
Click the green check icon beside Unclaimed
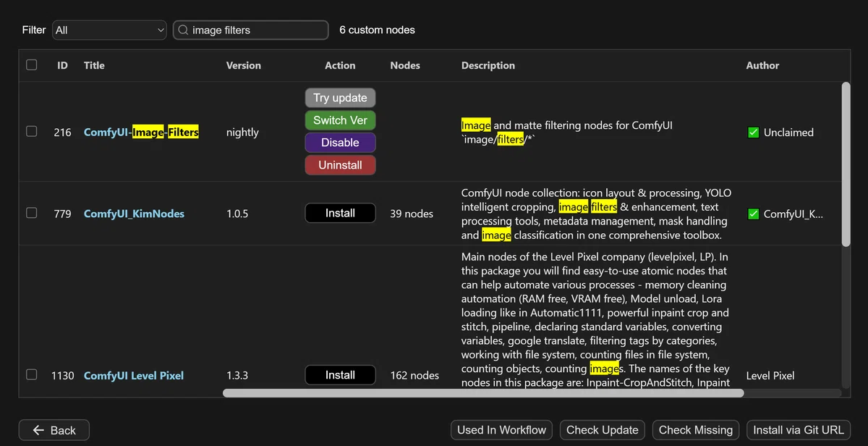(x=753, y=132)
